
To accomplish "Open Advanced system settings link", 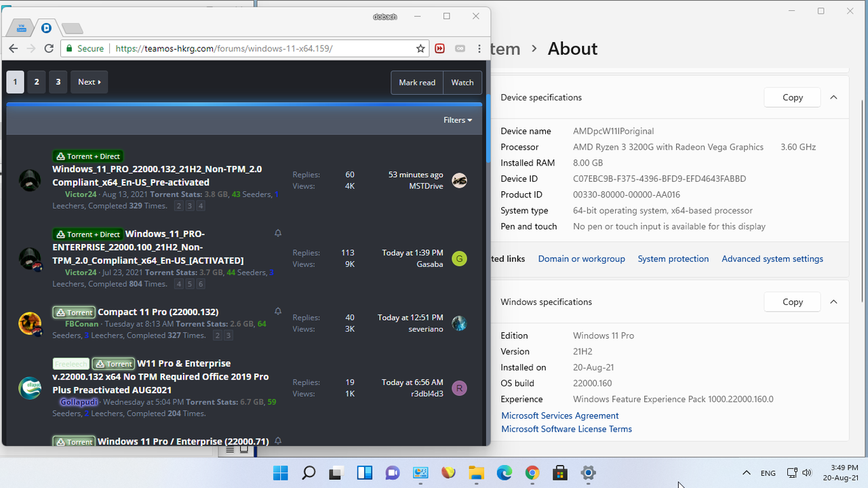I will click(772, 259).
